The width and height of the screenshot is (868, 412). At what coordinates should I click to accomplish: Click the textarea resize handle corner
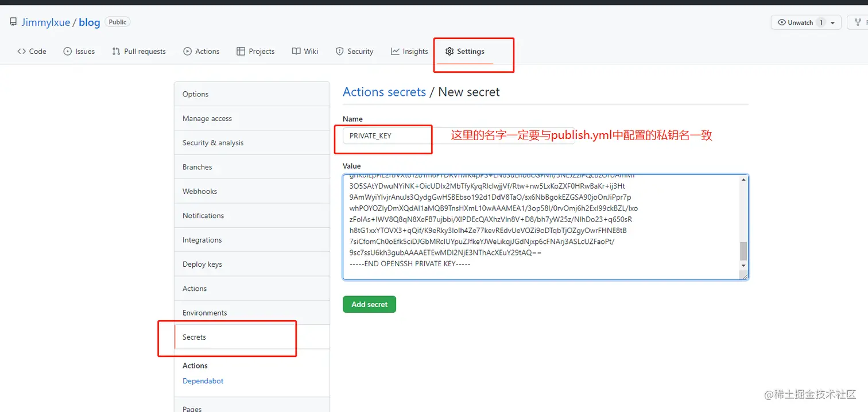click(744, 275)
